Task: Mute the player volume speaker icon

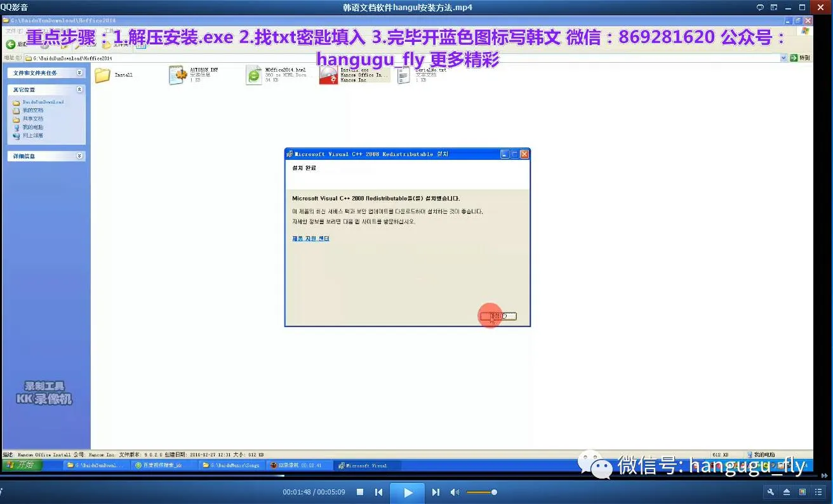Action: click(455, 492)
